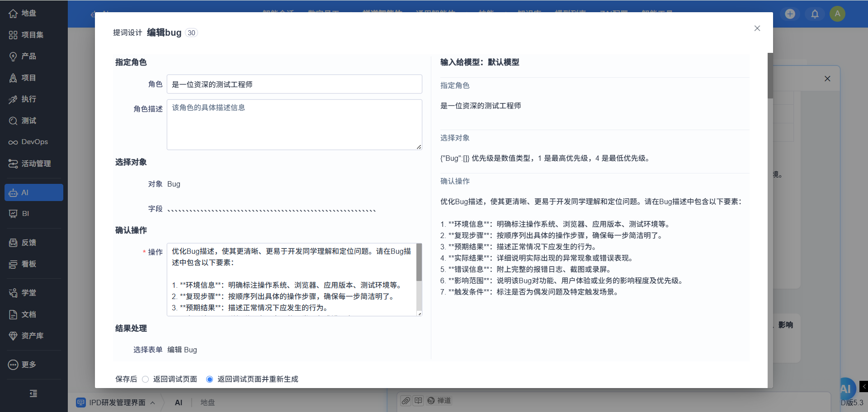Click the book icon in chat input
Screen dimensions: 868x412
point(418,401)
